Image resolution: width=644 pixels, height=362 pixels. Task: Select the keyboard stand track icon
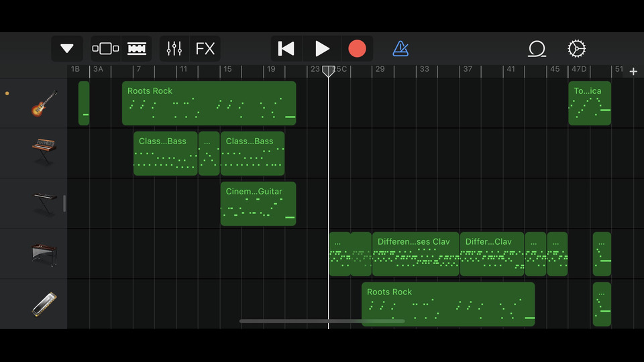tap(44, 204)
